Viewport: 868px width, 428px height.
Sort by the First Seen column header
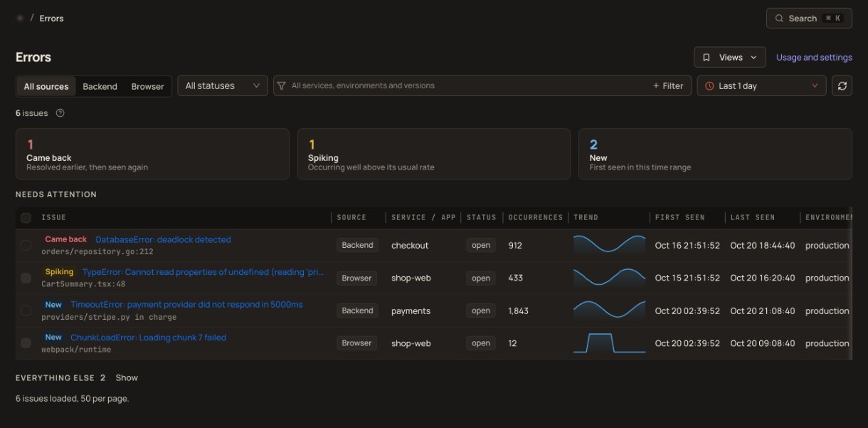click(679, 217)
